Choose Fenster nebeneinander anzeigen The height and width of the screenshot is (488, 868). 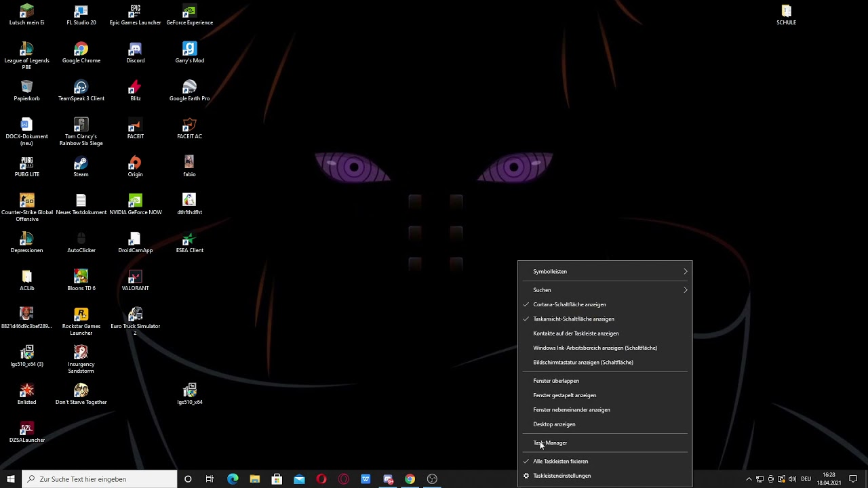point(605,409)
